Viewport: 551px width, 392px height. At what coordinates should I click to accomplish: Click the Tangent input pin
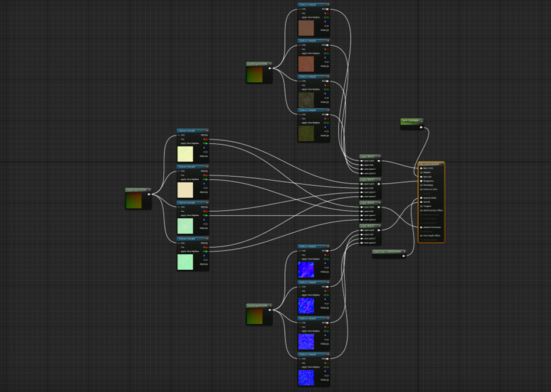pos(421,206)
